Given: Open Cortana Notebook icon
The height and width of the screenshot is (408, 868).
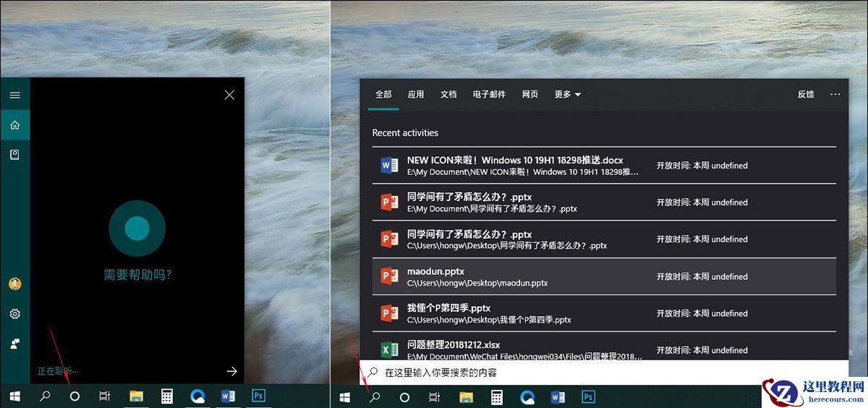Looking at the screenshot, I should point(14,155).
